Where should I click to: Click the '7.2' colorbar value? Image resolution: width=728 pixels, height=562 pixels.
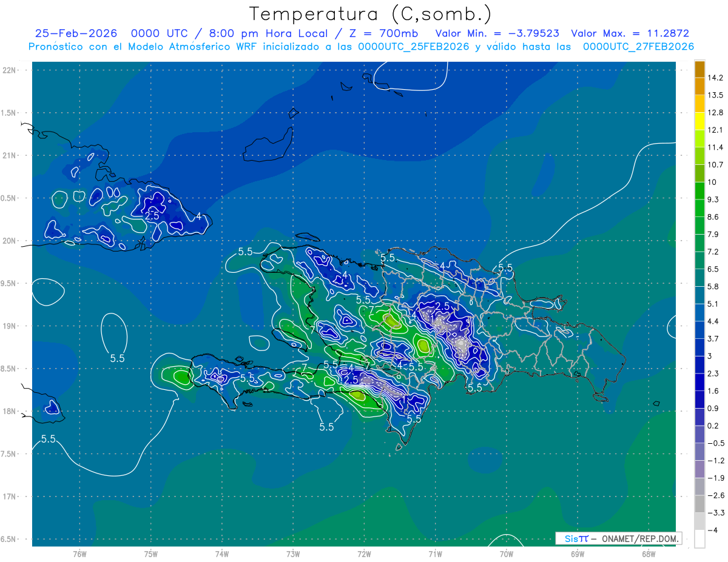713,252
